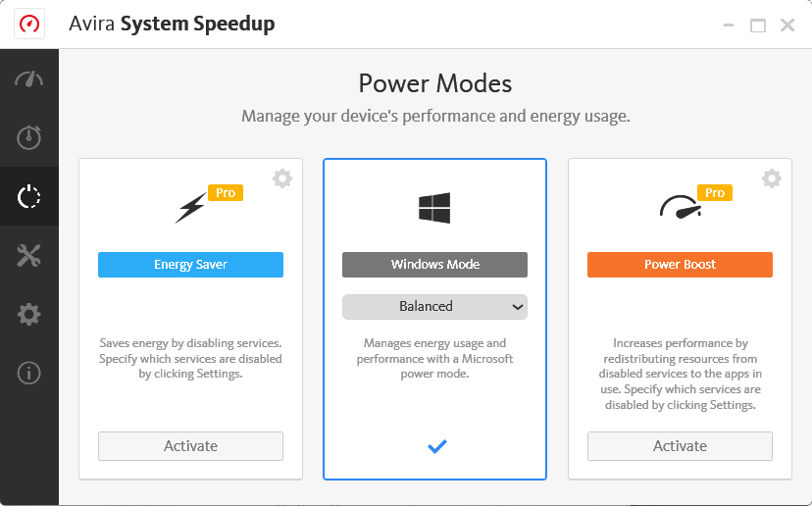
Task: Activate the Energy Saver mode
Action: [190, 446]
